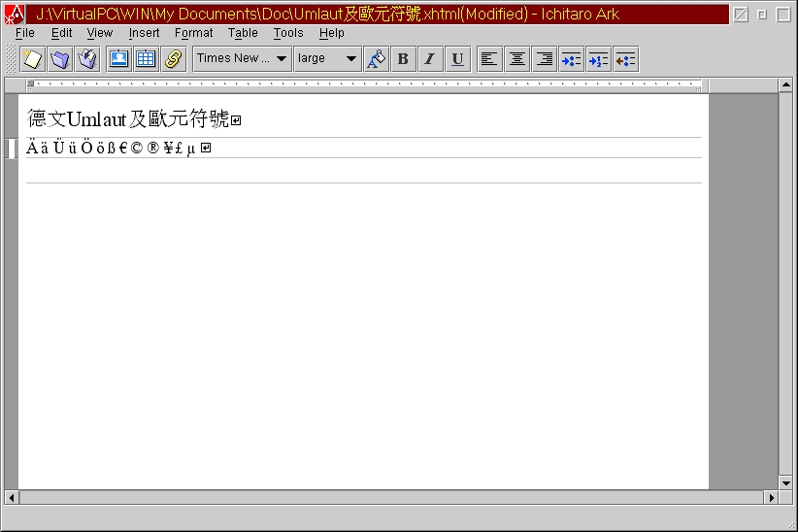798x532 pixels.
Task: Click the vertical scrollbar up arrow
Action: coord(785,85)
